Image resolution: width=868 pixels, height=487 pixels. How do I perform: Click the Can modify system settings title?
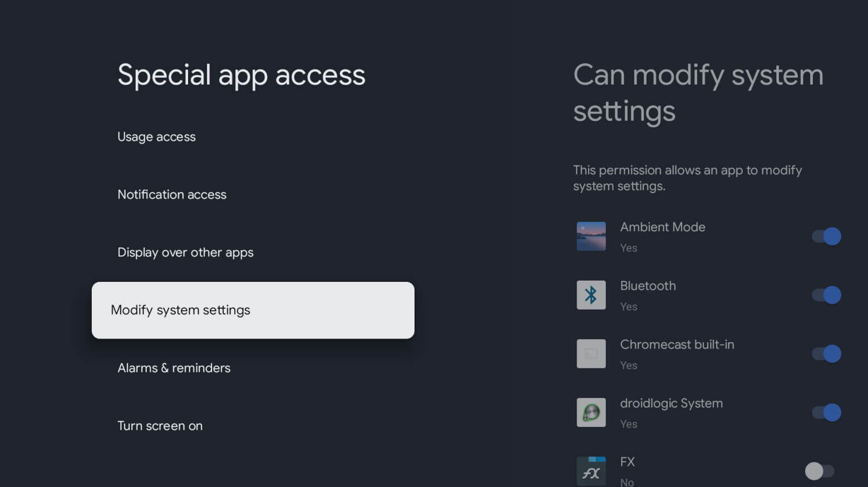click(x=698, y=93)
